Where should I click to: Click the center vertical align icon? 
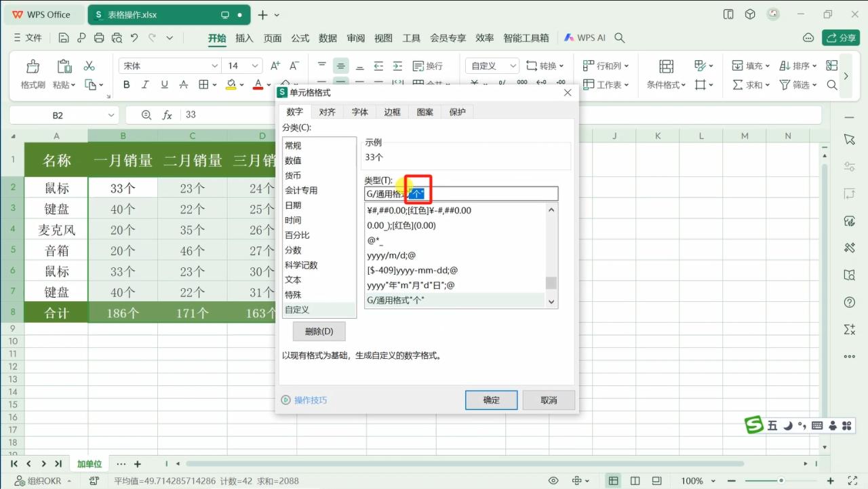(341, 66)
